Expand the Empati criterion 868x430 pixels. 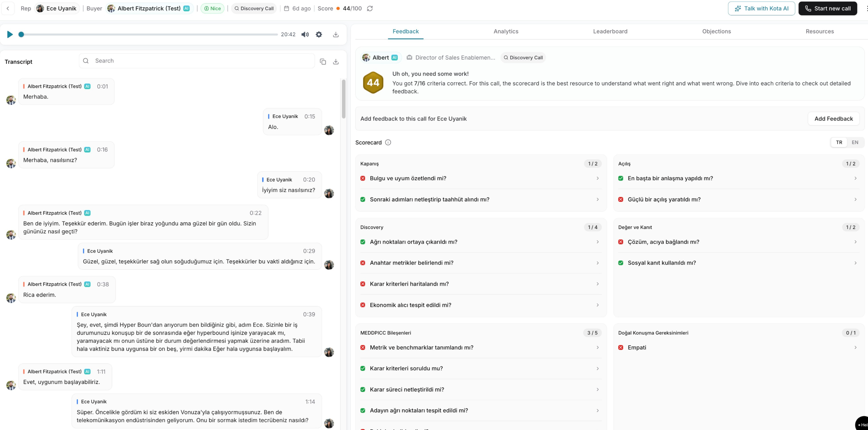coord(739,347)
